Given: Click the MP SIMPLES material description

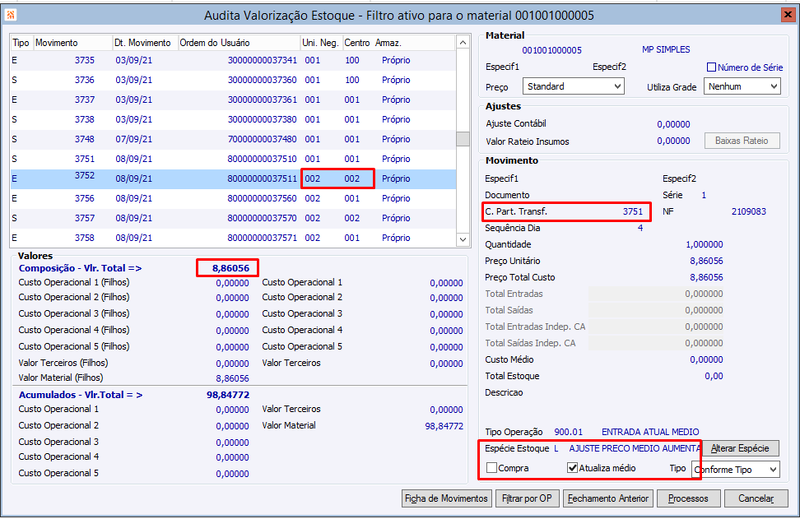Looking at the screenshot, I should 666,50.
